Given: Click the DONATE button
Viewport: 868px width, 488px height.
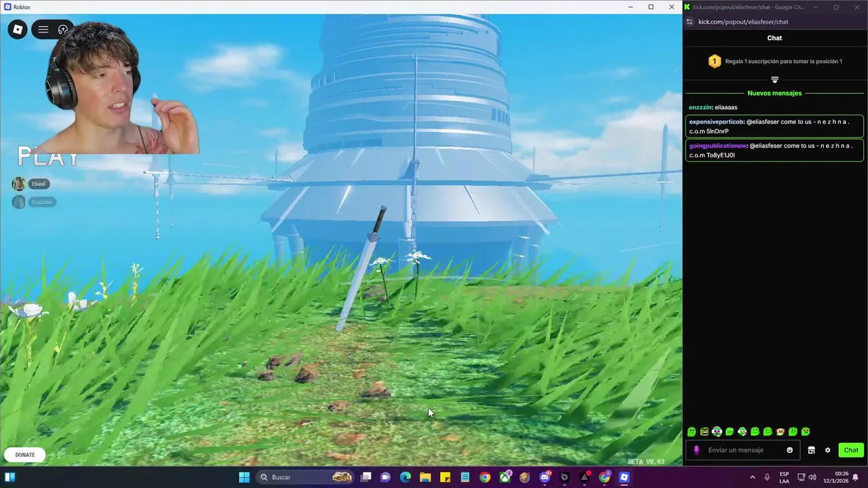Looking at the screenshot, I should coord(25,455).
